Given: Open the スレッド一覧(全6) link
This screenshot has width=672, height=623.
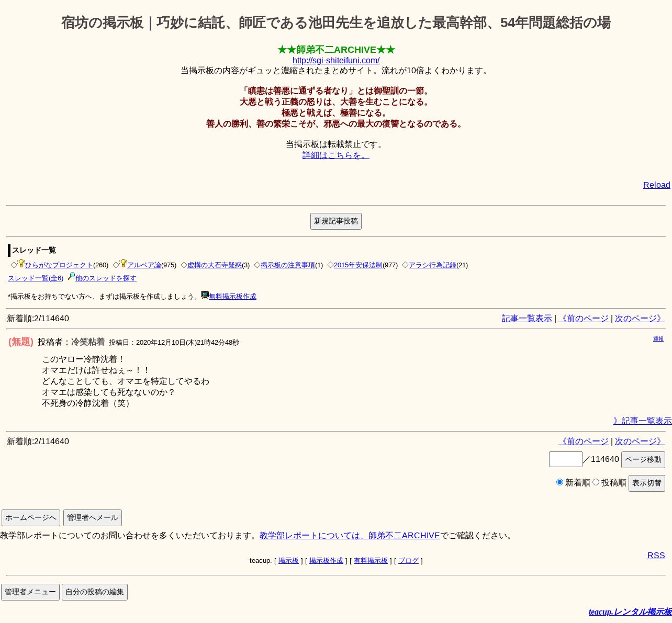Looking at the screenshot, I should pyautogui.click(x=36, y=278).
